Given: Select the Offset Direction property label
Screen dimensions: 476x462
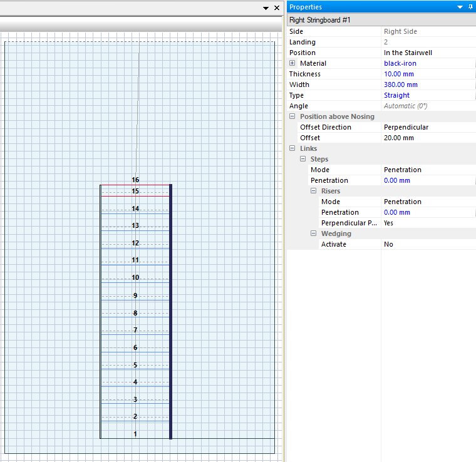Looking at the screenshot, I should click(x=326, y=127).
